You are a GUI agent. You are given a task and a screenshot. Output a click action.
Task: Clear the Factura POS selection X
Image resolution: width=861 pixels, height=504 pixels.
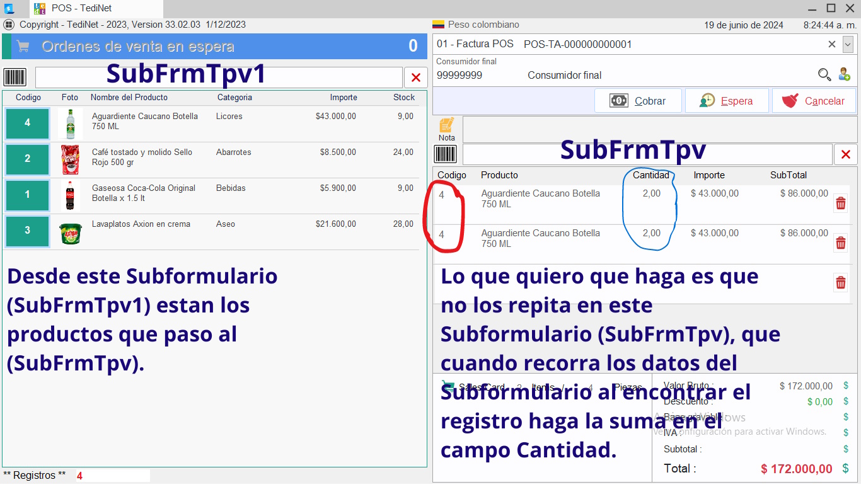pos(831,44)
